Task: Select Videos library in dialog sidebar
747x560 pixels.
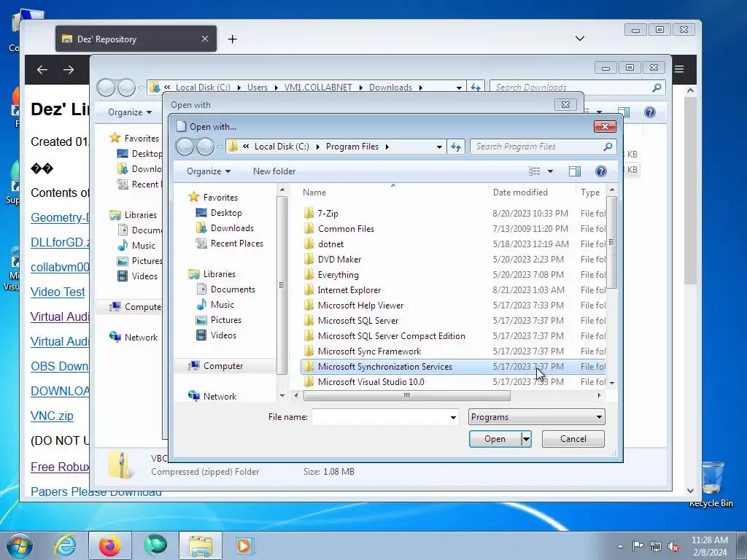Action: click(223, 335)
